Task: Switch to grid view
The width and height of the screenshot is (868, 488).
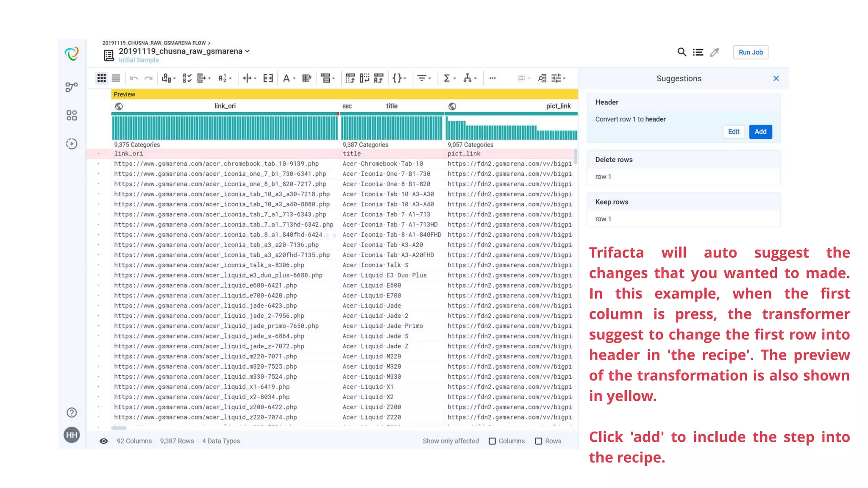Action: pyautogui.click(x=102, y=78)
